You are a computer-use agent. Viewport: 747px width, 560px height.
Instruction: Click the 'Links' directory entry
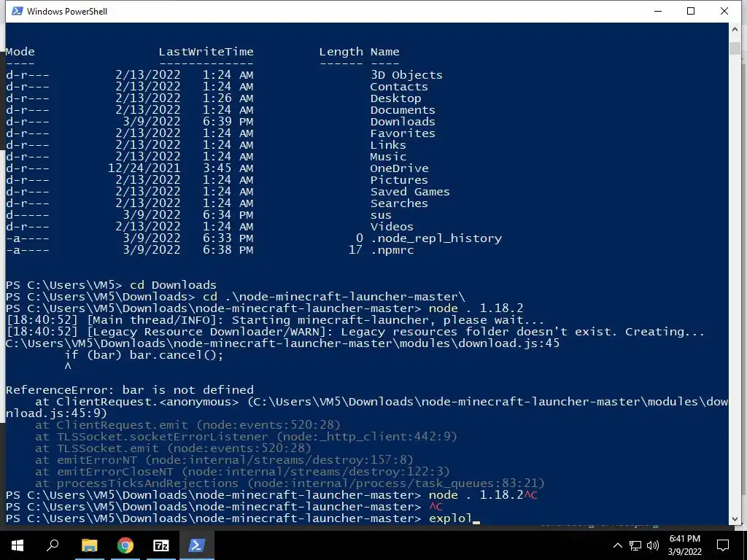pyautogui.click(x=388, y=145)
